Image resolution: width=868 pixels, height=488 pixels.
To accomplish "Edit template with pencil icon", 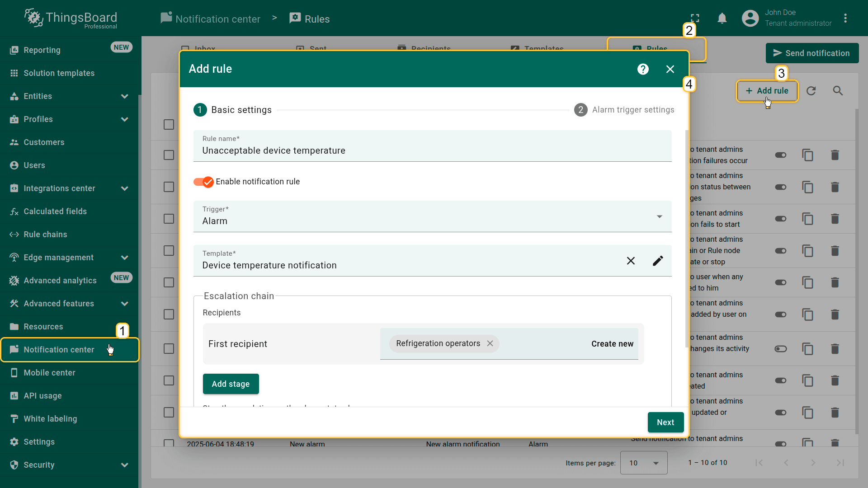I will [658, 261].
